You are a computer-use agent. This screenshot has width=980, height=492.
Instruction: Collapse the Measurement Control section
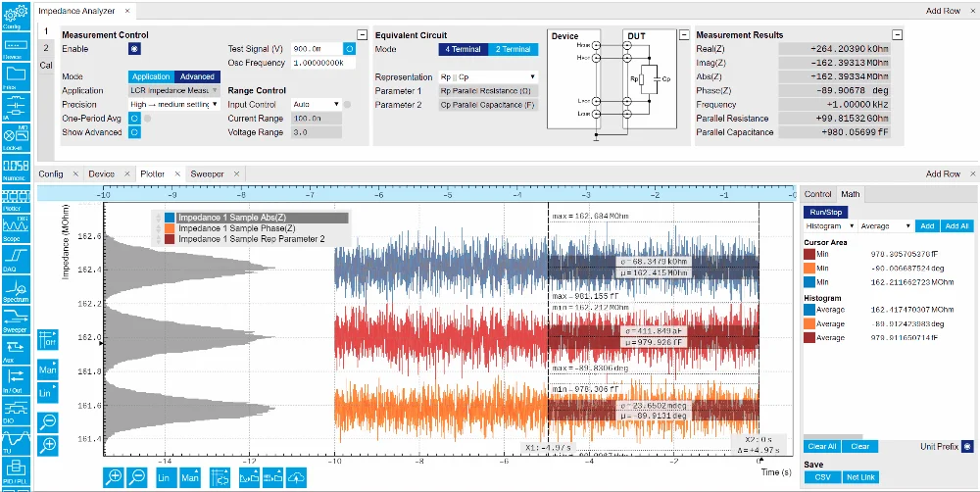[x=362, y=35]
